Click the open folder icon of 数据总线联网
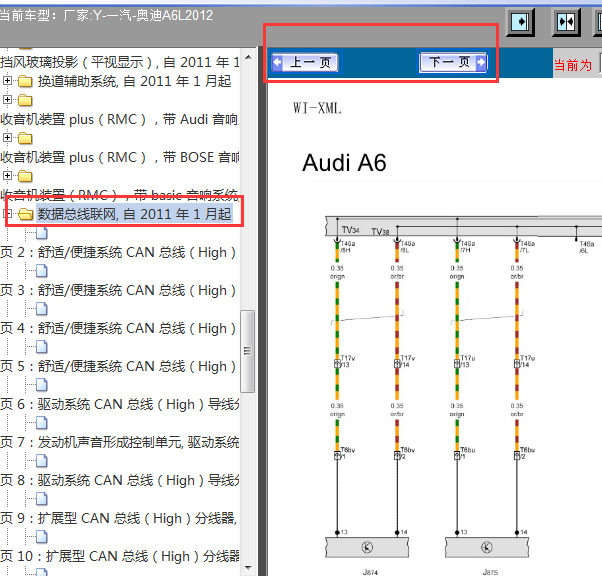 25,214
